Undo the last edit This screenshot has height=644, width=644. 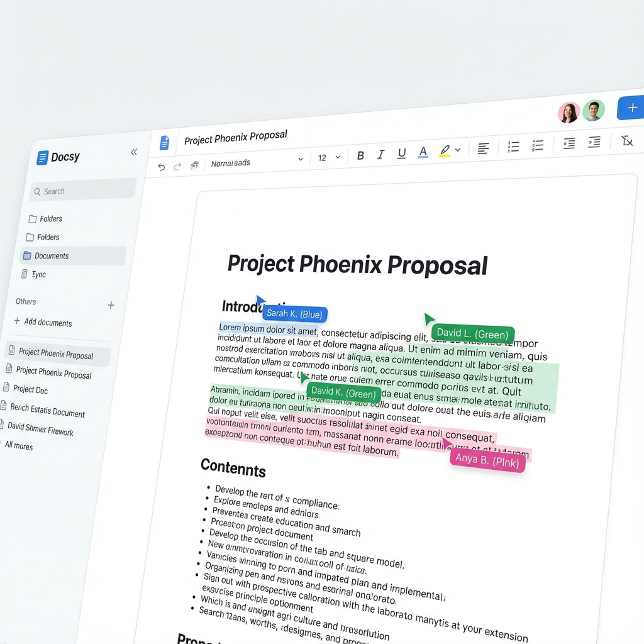pyautogui.click(x=162, y=167)
